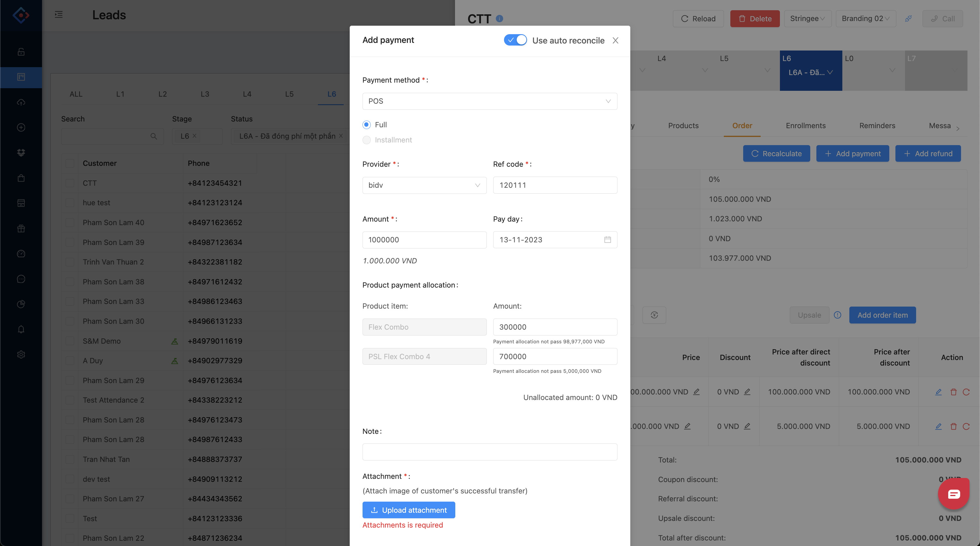980x546 pixels.
Task: Click the calendar icon in Pay day field
Action: 608,239
